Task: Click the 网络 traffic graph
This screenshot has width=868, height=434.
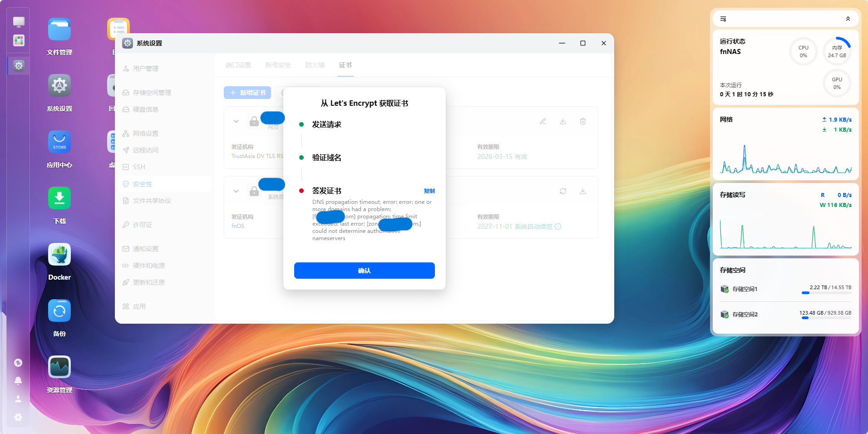Action: (786, 159)
